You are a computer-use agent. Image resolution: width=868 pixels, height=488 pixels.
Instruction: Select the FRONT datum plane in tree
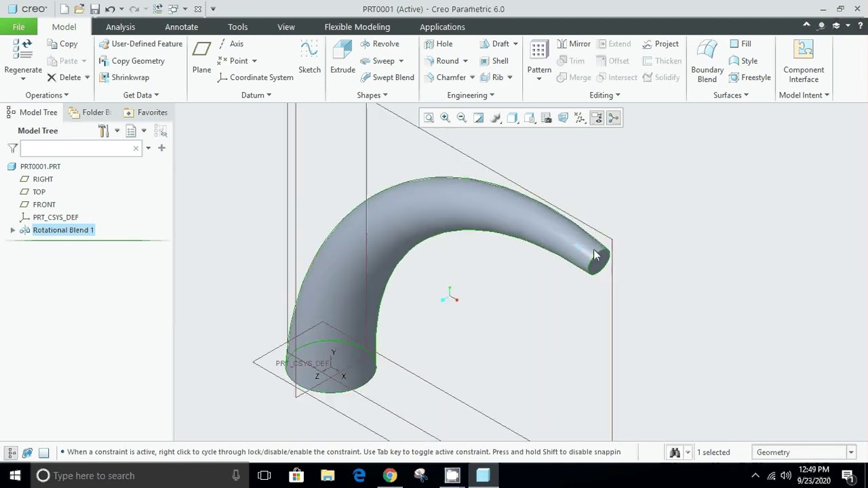pos(44,205)
